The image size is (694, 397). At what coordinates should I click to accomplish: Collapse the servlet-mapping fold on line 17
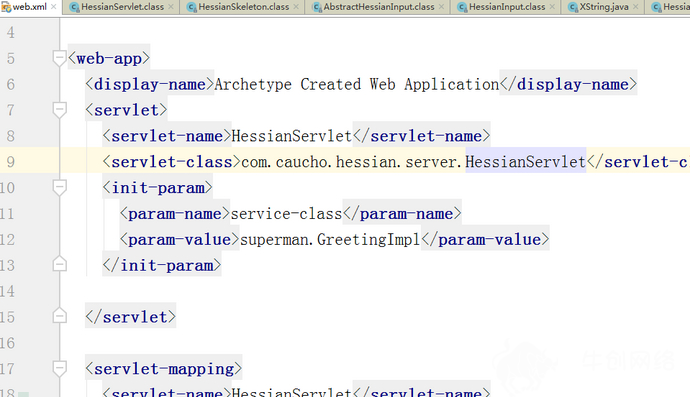point(59,368)
